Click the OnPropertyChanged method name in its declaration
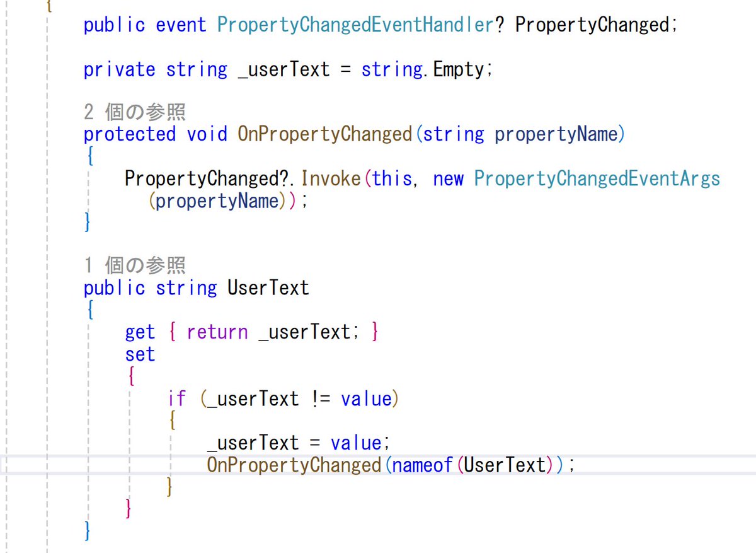This screenshot has height=553, width=756. [x=324, y=134]
